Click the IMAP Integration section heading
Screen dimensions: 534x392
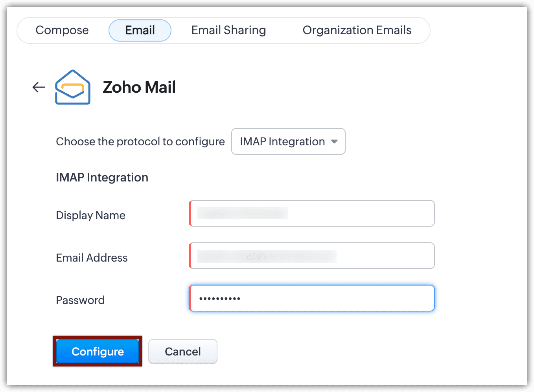coord(102,178)
